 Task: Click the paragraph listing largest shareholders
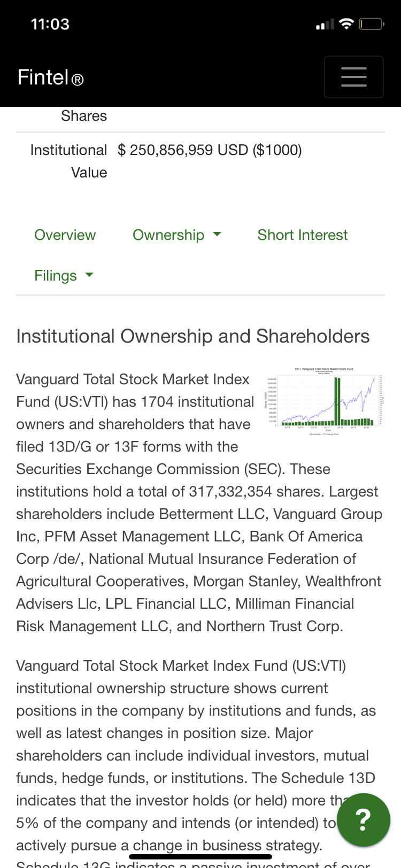point(199,559)
